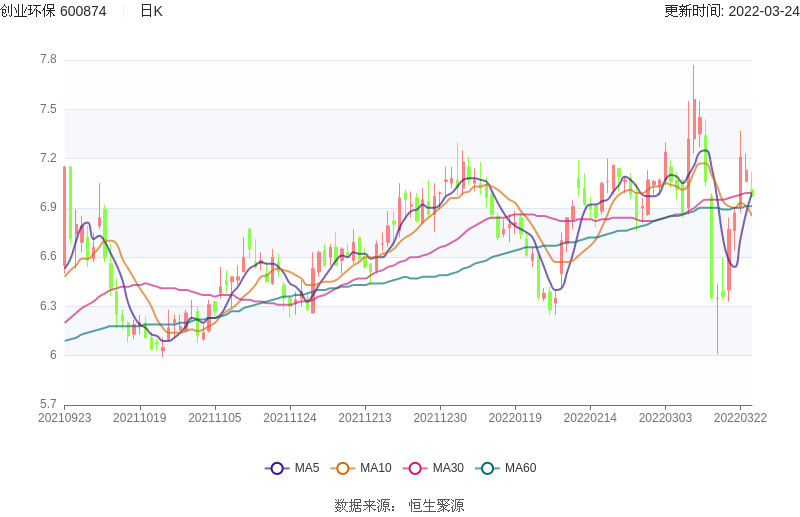The height and width of the screenshot is (517, 800).
Task: Click the 恒生聚源 data source text
Action: tap(436, 505)
